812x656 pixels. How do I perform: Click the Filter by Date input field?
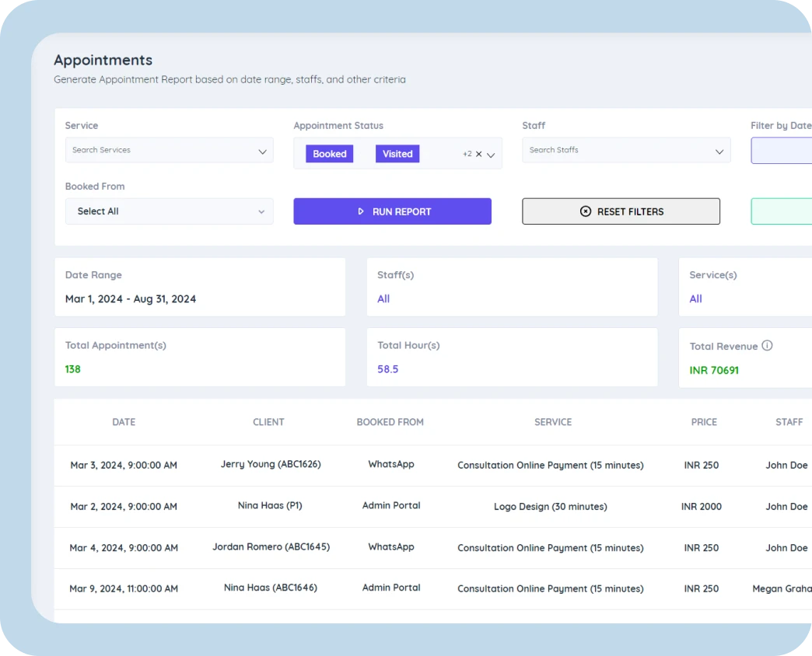(781, 151)
